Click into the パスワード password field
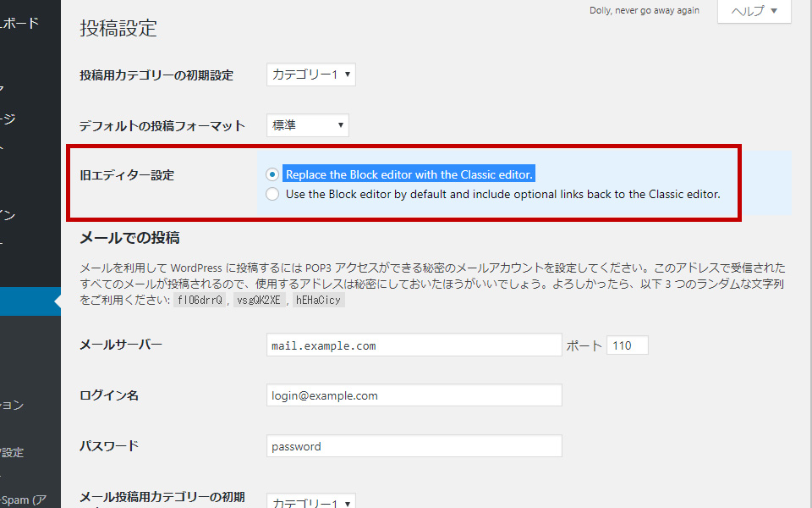The image size is (812, 508). point(414,446)
